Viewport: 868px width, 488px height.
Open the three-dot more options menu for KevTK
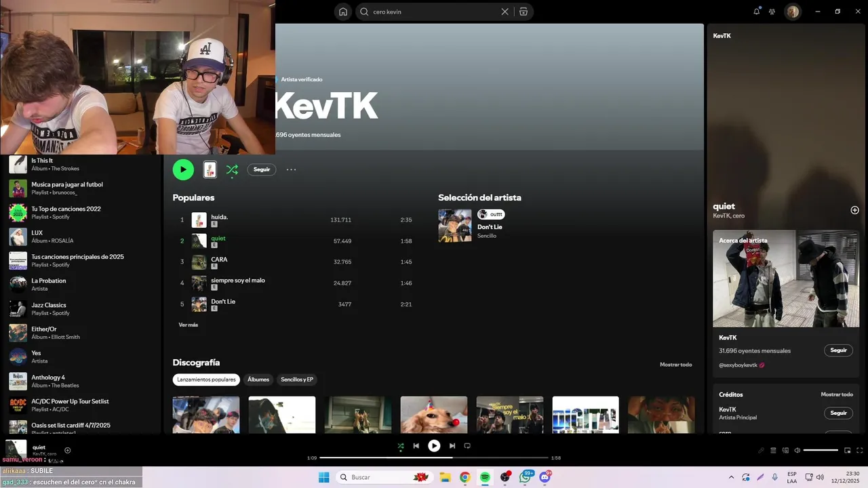[291, 169]
